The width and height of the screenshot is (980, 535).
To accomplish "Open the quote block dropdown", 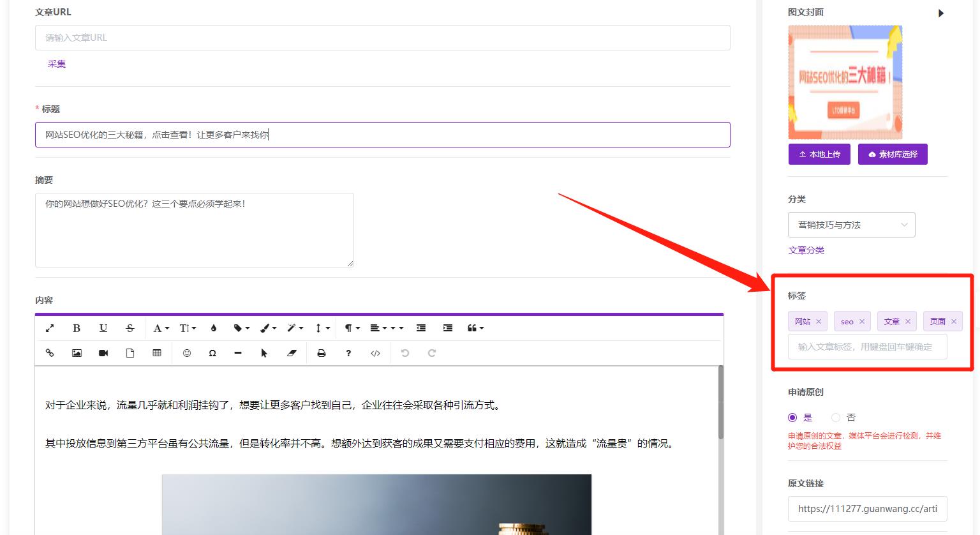I will [475, 328].
